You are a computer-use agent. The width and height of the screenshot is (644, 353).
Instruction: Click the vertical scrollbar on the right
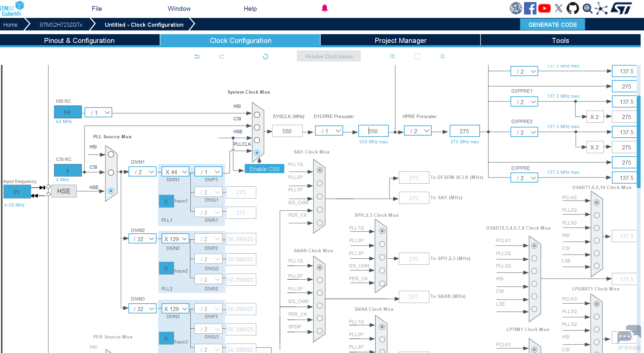pos(639,142)
